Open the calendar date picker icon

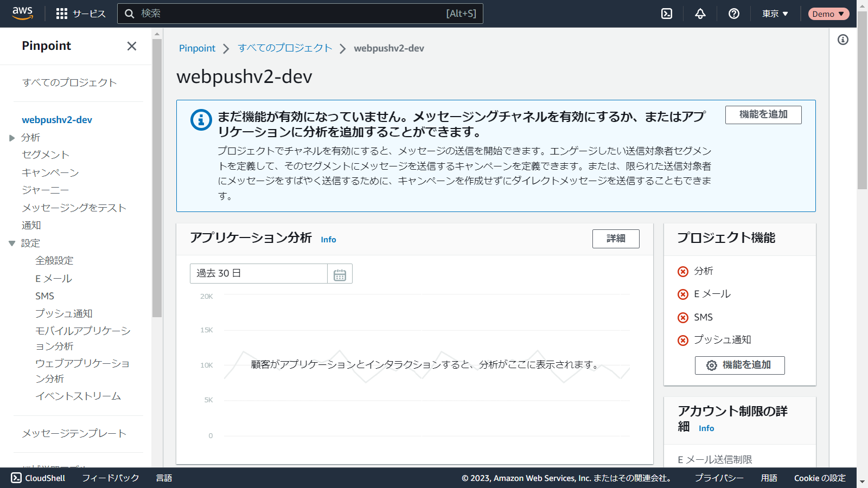[x=340, y=274]
